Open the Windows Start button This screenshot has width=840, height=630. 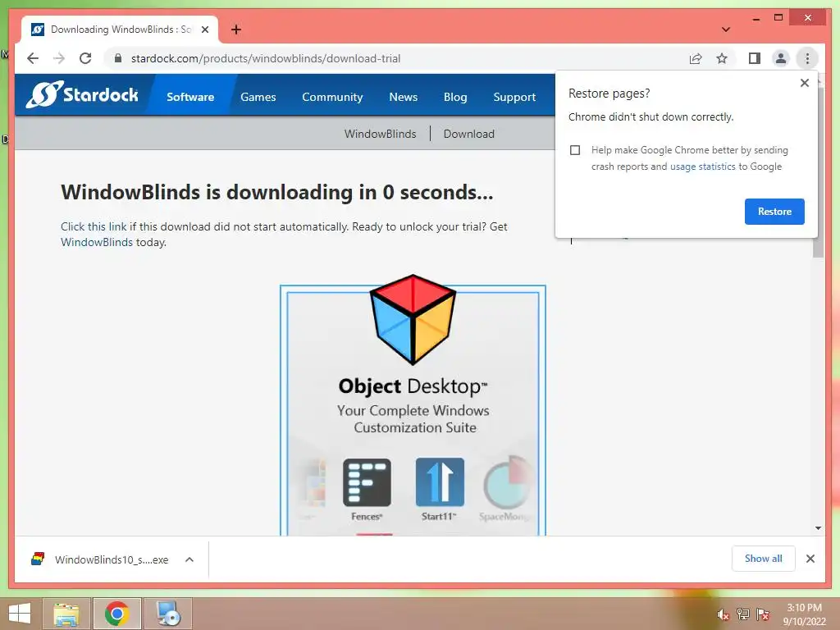click(20, 614)
